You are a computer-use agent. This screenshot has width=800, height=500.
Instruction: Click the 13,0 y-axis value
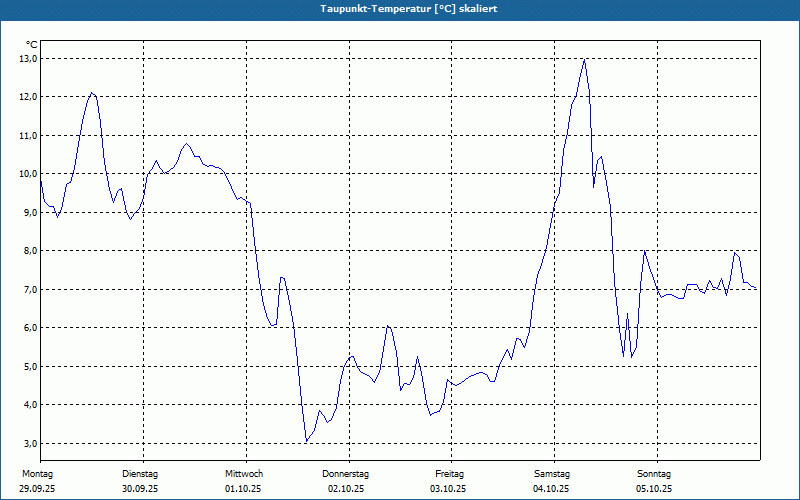[29, 59]
